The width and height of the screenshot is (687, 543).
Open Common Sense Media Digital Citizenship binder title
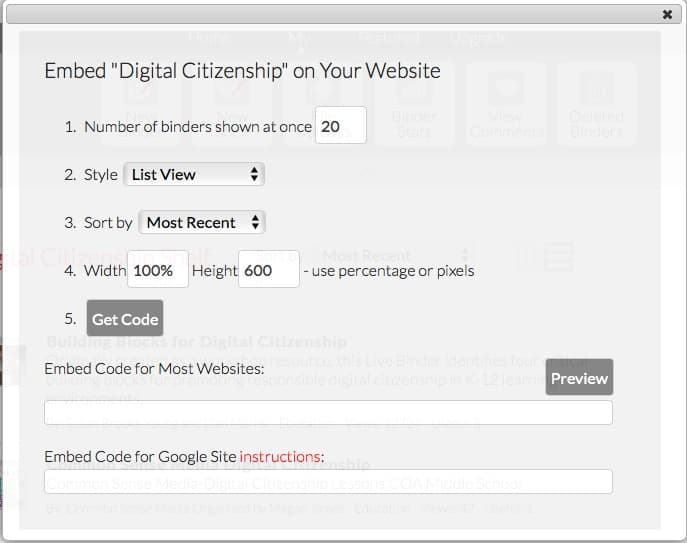click(208, 465)
